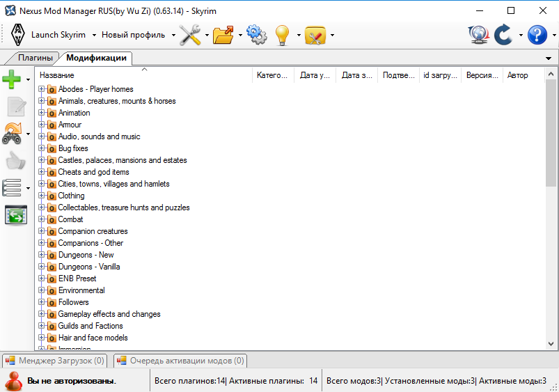Sort by the id загру... column header
Image resolution: width=559 pixels, height=392 pixels.
[x=440, y=75]
